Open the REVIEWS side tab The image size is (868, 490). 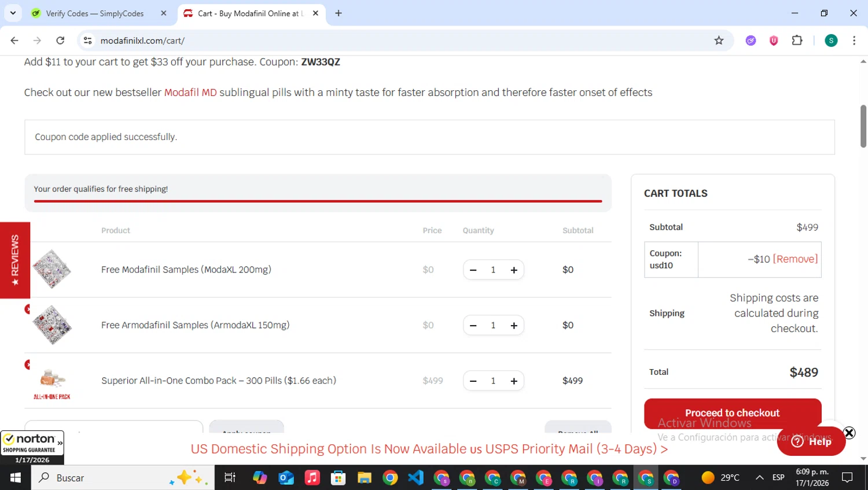[15, 260]
